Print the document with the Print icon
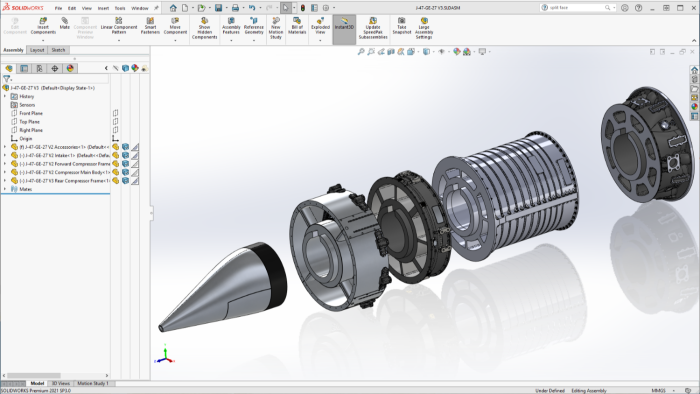This screenshot has height=394, width=700. (x=235, y=8)
